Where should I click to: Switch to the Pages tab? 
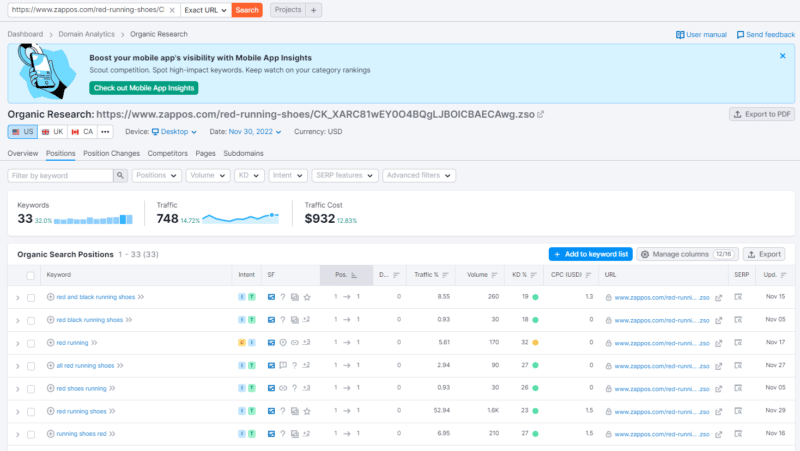click(205, 154)
